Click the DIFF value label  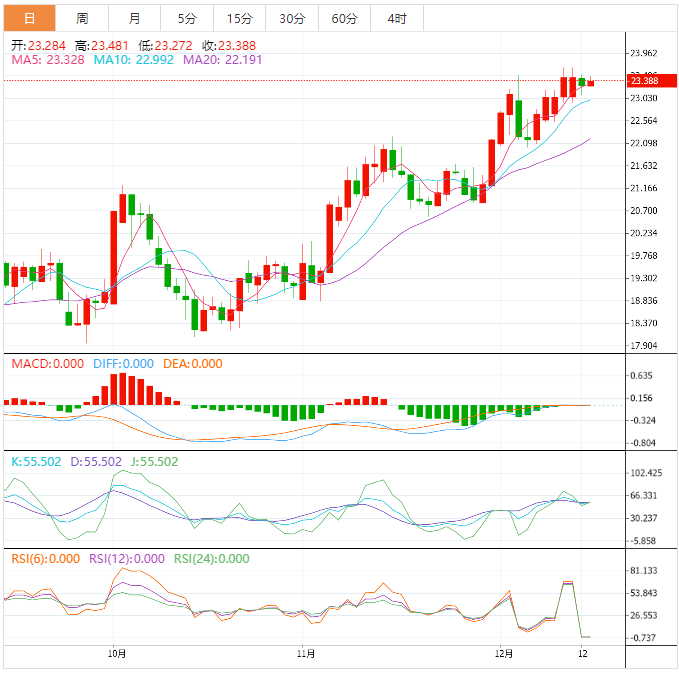(124, 364)
